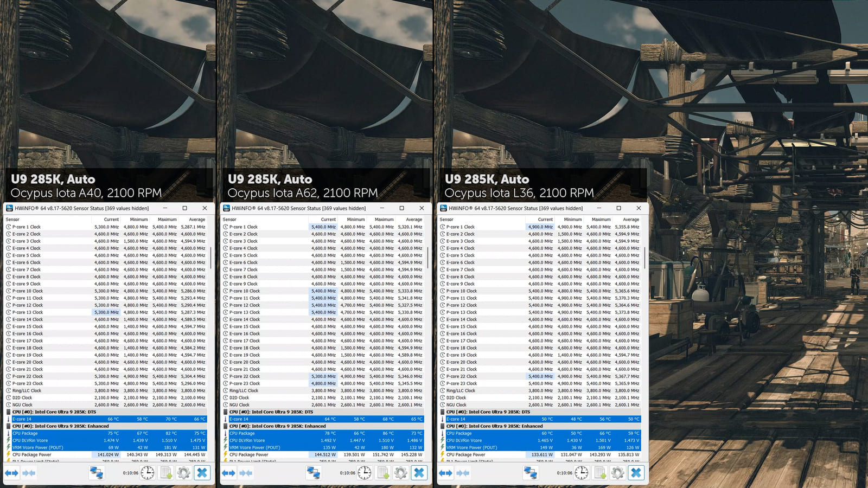
Task: Open sensor settings gear in Iota A62 window
Action: (x=400, y=473)
